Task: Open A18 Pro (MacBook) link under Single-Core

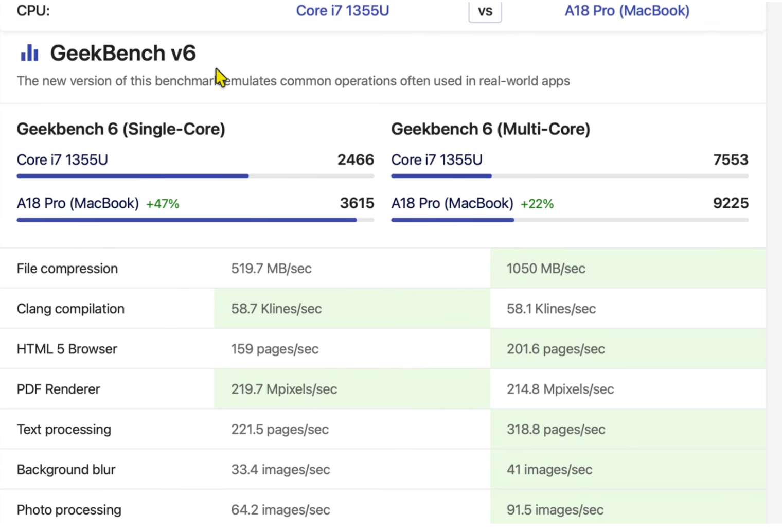Action: [x=78, y=203]
